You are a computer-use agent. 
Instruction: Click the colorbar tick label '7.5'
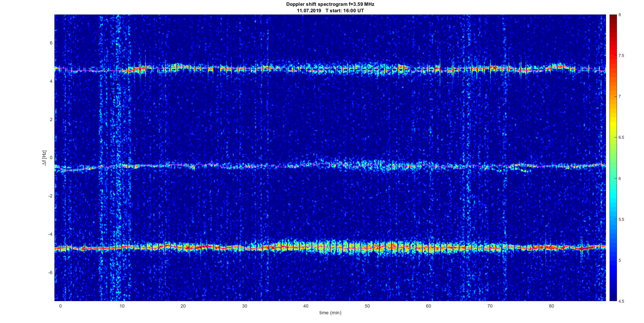621,56
